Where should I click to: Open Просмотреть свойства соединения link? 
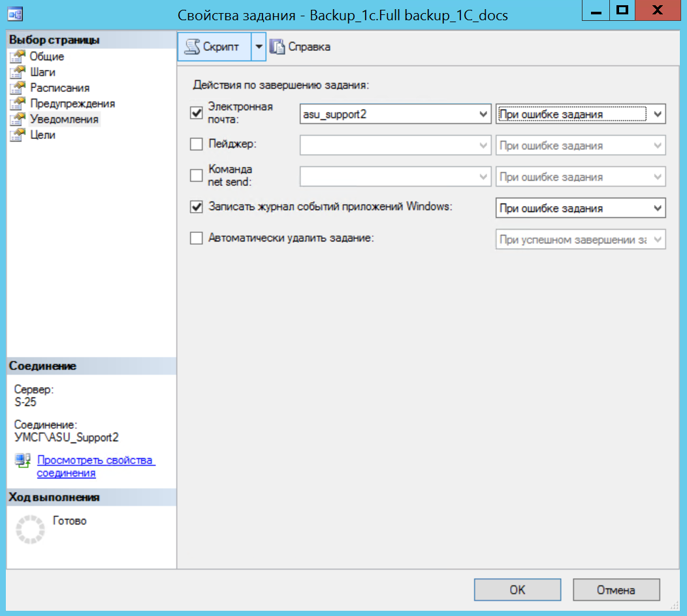95,467
